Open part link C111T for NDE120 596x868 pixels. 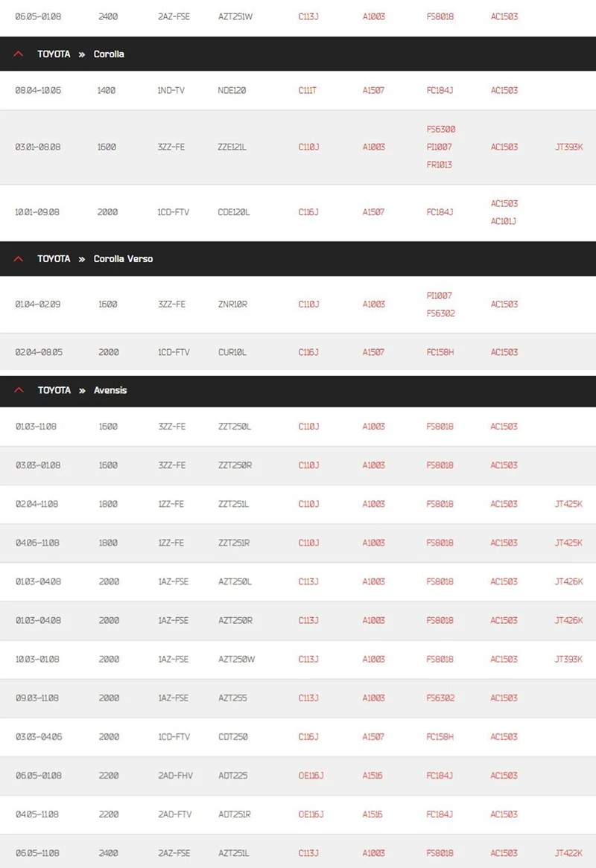pyautogui.click(x=308, y=90)
